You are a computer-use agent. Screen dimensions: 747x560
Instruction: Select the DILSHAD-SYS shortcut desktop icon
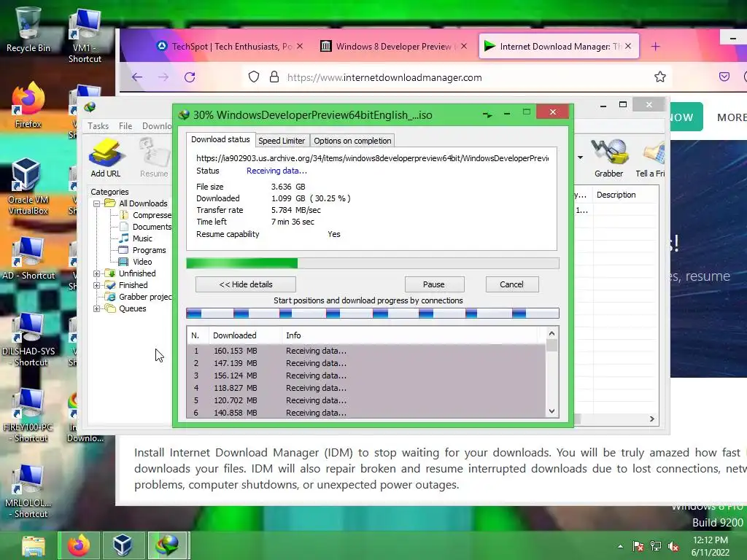(x=28, y=340)
